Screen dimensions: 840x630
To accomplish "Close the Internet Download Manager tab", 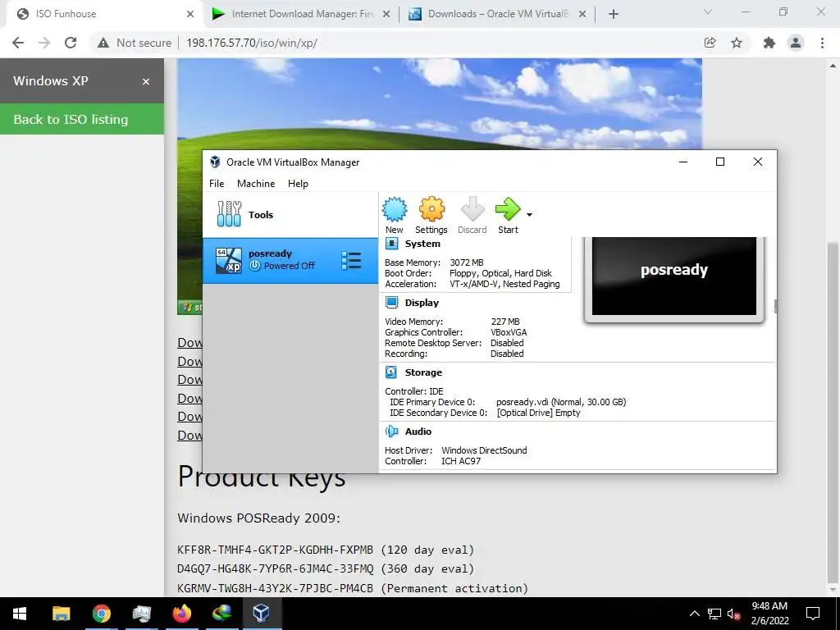I will pyautogui.click(x=386, y=15).
